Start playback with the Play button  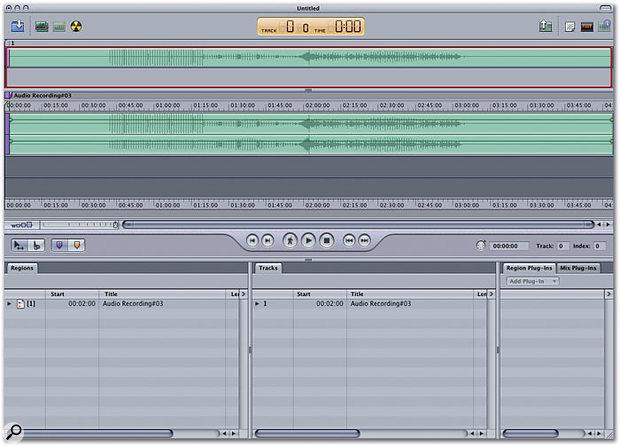point(308,240)
